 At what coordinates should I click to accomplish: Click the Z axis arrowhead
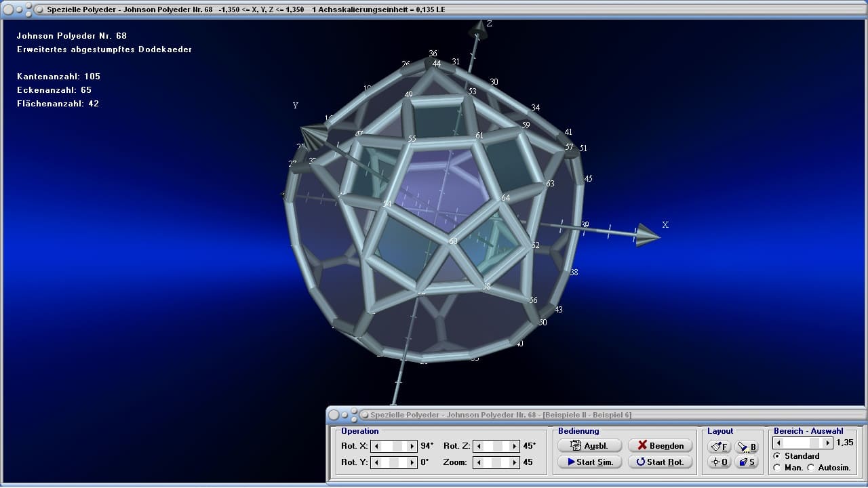[479, 29]
